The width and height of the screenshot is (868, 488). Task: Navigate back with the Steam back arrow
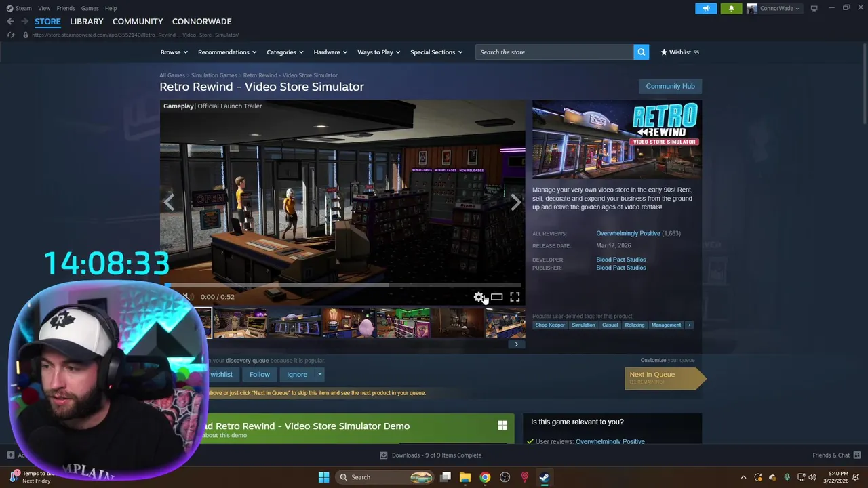[x=10, y=22]
